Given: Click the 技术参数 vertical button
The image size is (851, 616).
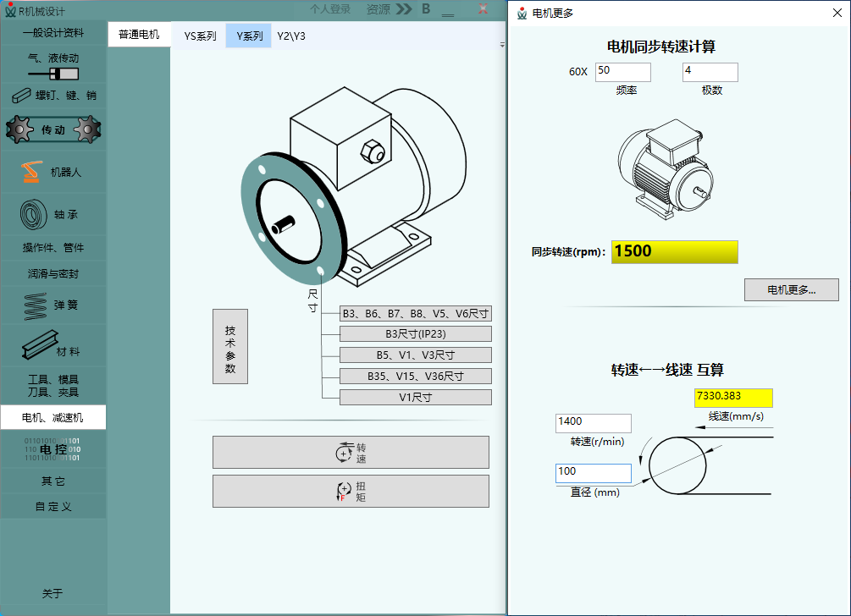Looking at the screenshot, I should tap(230, 347).
